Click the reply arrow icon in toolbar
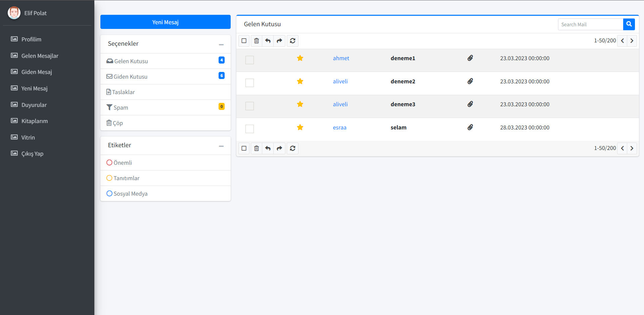 click(268, 41)
